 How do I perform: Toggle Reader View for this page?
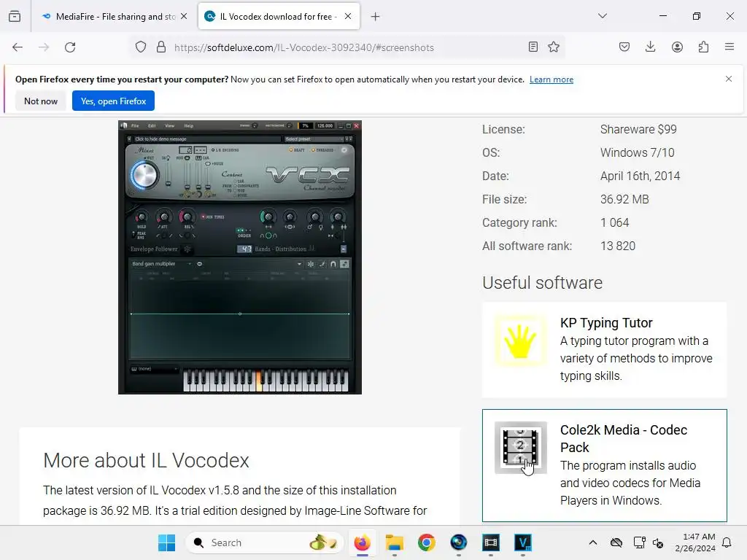tap(533, 47)
